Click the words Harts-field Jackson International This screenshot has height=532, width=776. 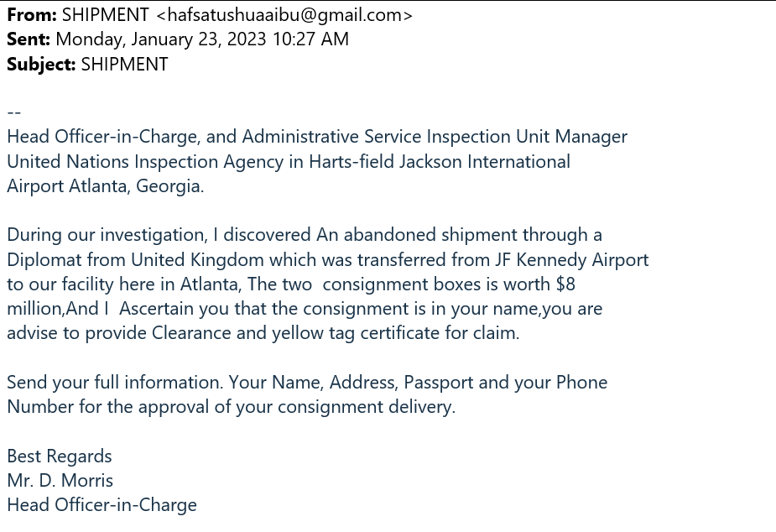coord(440,161)
